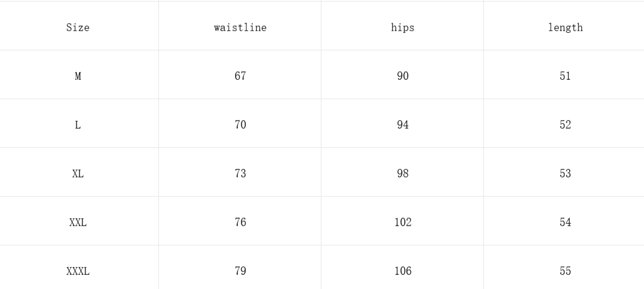Click waistline value 73

pos(240,174)
